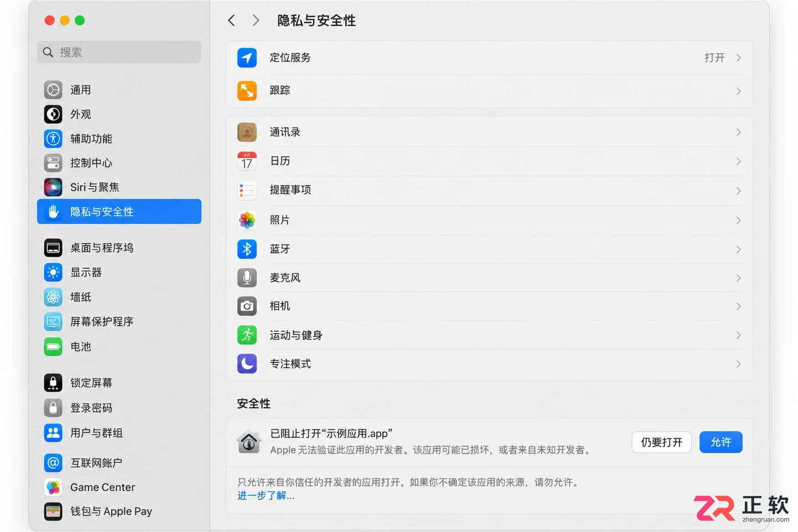Screen dimensions: 798x532
Task: Open 显示器 settings in sidebar
Action: point(119,272)
